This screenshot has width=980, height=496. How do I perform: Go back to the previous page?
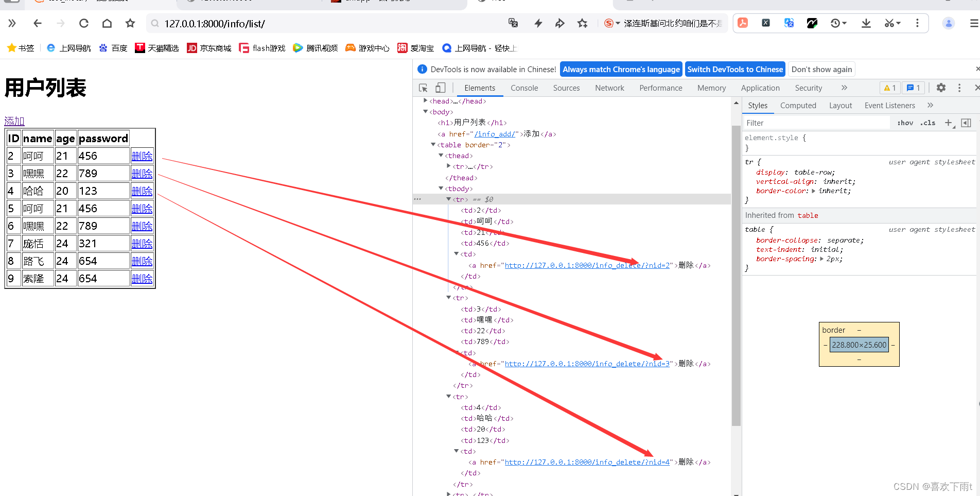coord(37,23)
